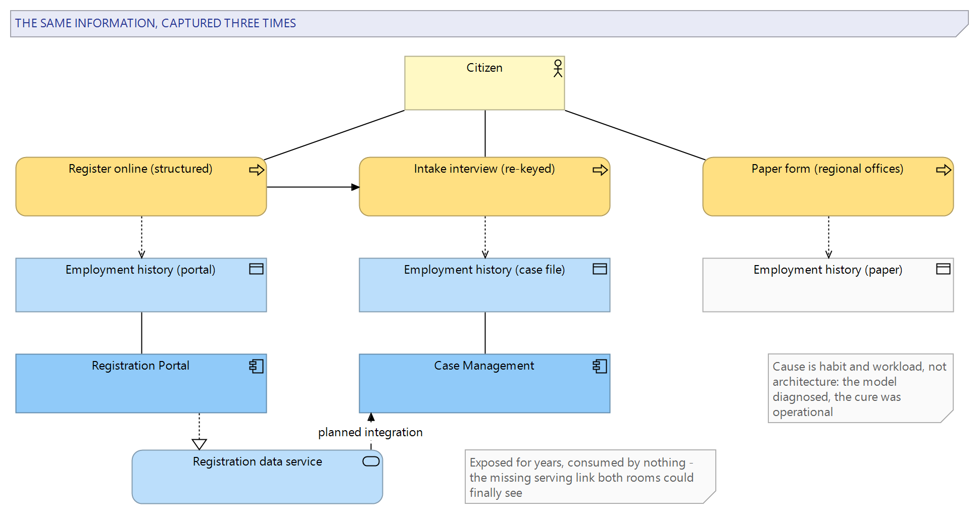The height and width of the screenshot is (515, 980).
Task: Select the 'Case Management' label
Action: pyautogui.click(x=484, y=366)
